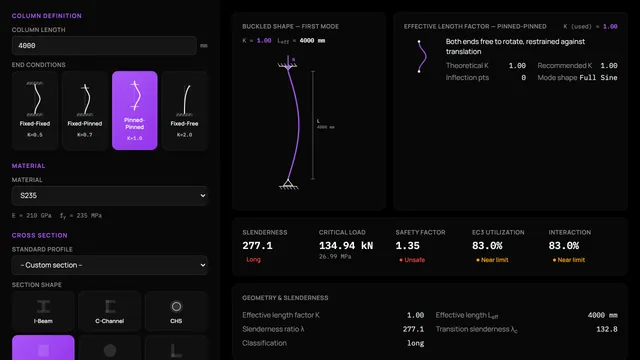Viewport: 640px width, 360px height.
Task: Choose the I-Beam section shape
Action: pyautogui.click(x=43, y=311)
